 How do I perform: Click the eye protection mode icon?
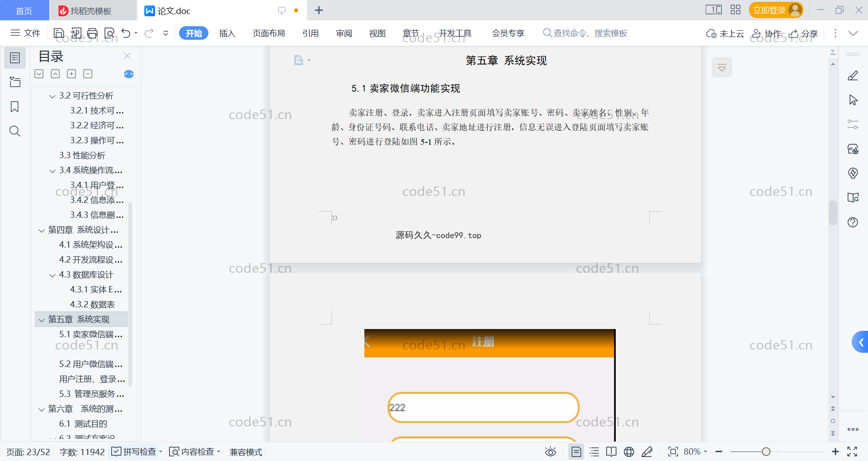551,452
